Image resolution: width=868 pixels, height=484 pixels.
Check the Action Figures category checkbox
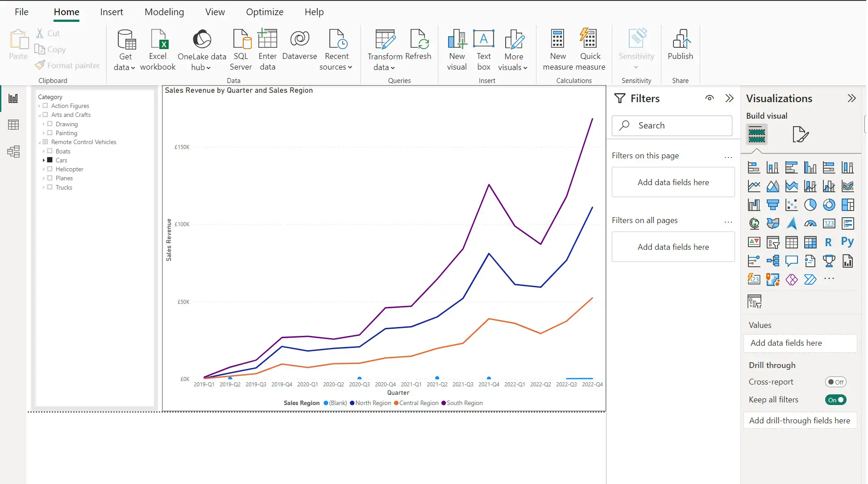pos(46,106)
